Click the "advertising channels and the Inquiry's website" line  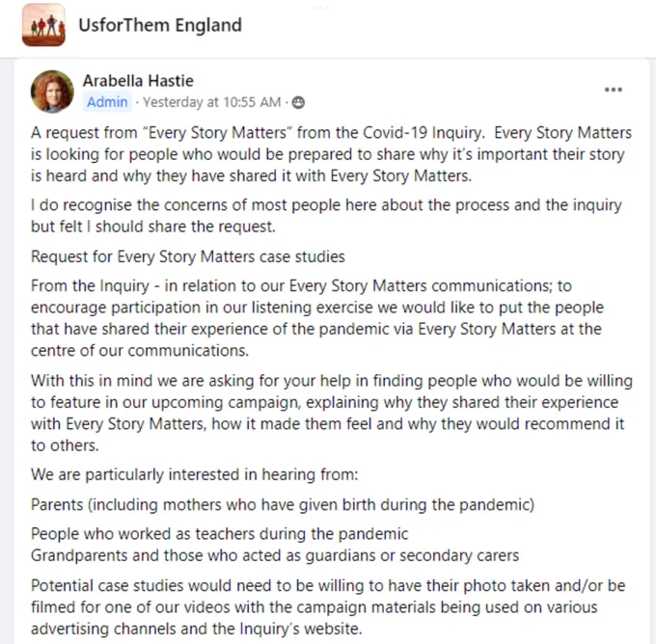point(197,629)
